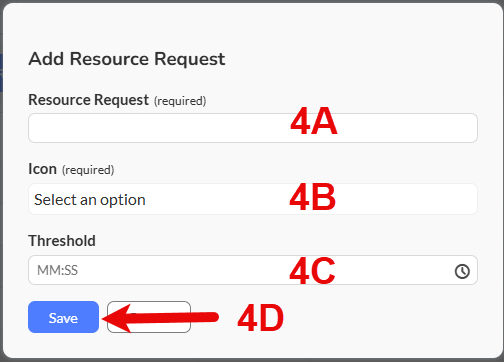Click the red arrow pointing at Save
The height and width of the screenshot is (362, 504).
pos(161,318)
